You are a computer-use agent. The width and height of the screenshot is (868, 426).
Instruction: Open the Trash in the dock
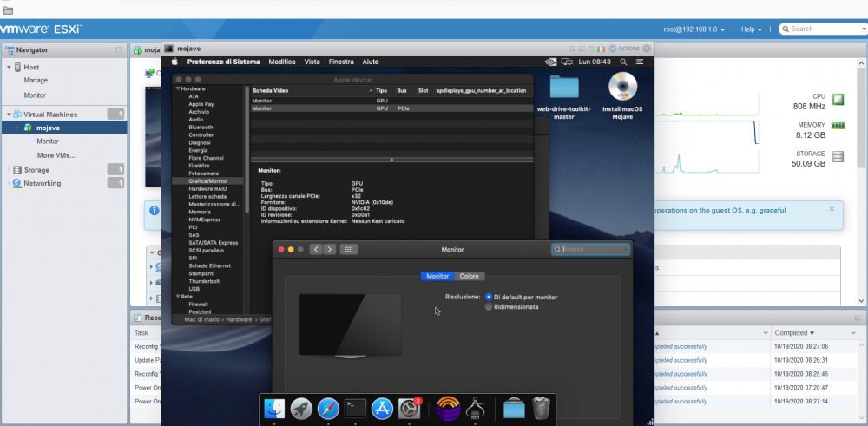click(541, 409)
